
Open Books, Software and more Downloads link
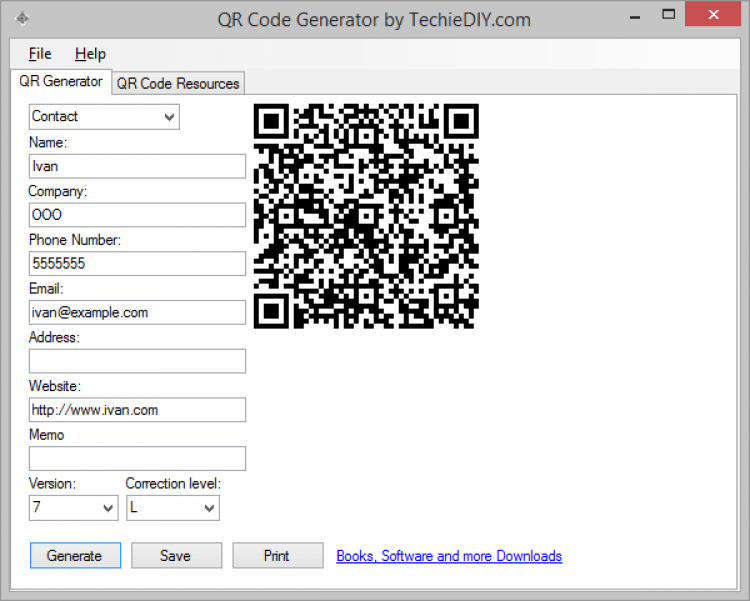[x=449, y=556]
